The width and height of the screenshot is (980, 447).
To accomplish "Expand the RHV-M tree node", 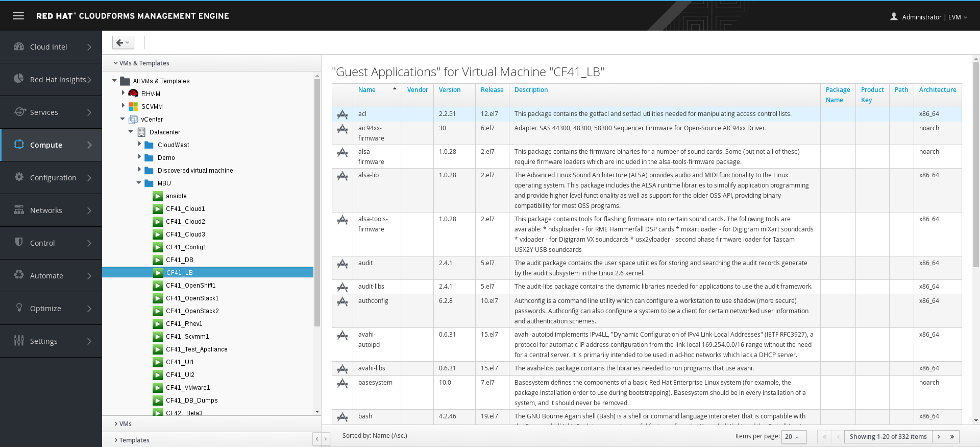I will click(123, 93).
